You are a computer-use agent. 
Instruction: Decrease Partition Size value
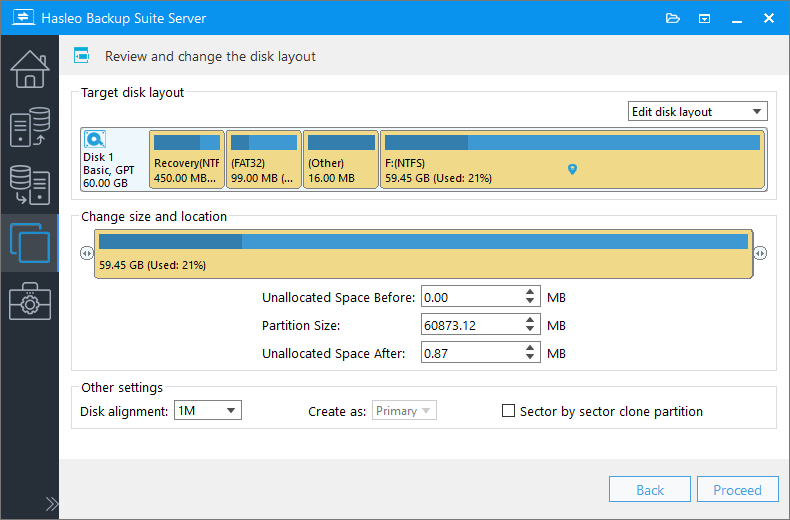530,330
